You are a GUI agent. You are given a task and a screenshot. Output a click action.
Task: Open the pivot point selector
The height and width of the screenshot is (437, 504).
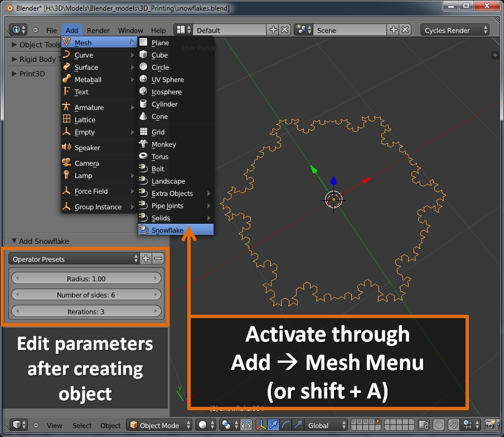[x=230, y=425]
